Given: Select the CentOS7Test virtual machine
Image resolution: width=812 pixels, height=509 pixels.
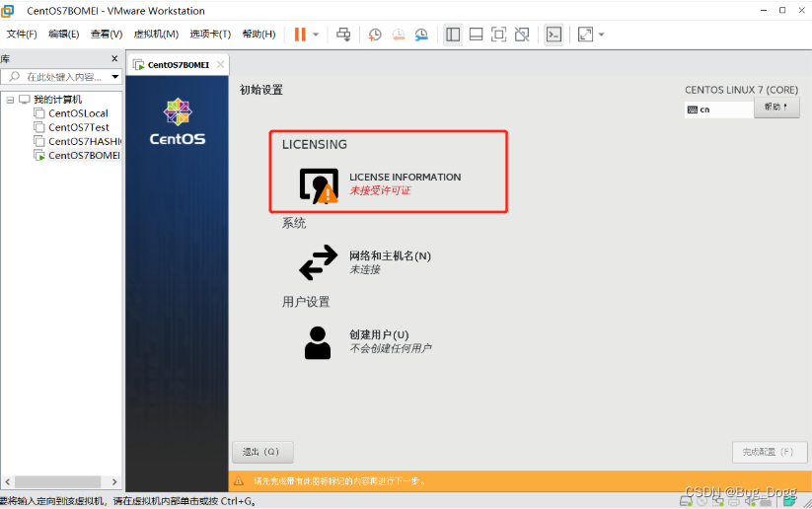Looking at the screenshot, I should click(79, 127).
